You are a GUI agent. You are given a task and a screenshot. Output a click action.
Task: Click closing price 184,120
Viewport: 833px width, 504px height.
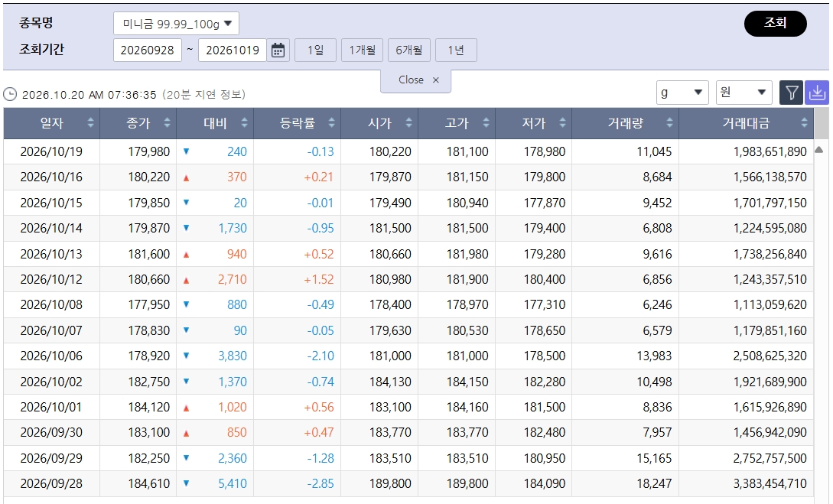pyautogui.click(x=149, y=408)
